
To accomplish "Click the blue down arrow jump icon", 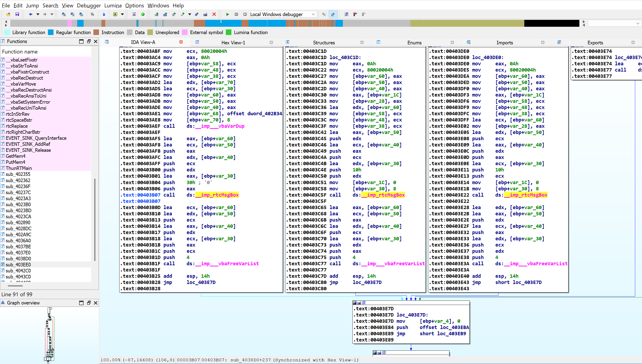I will pyautogui.click(x=104, y=14).
